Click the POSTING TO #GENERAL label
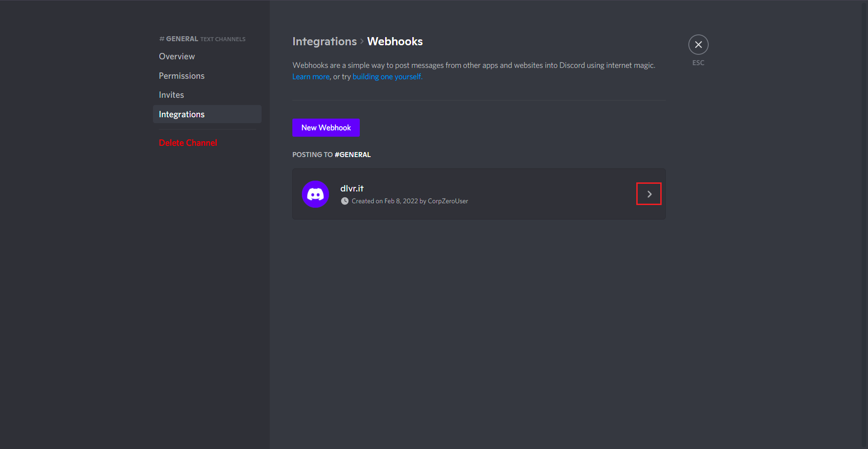The image size is (868, 449). click(331, 155)
